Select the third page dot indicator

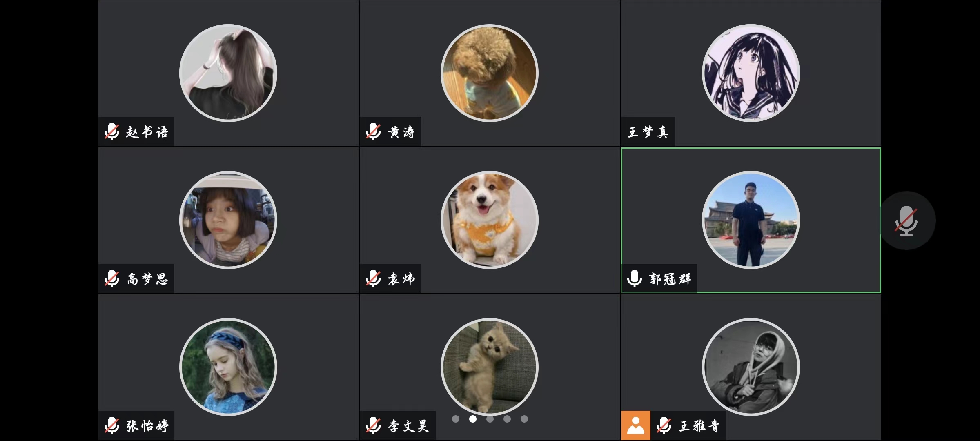point(490,419)
